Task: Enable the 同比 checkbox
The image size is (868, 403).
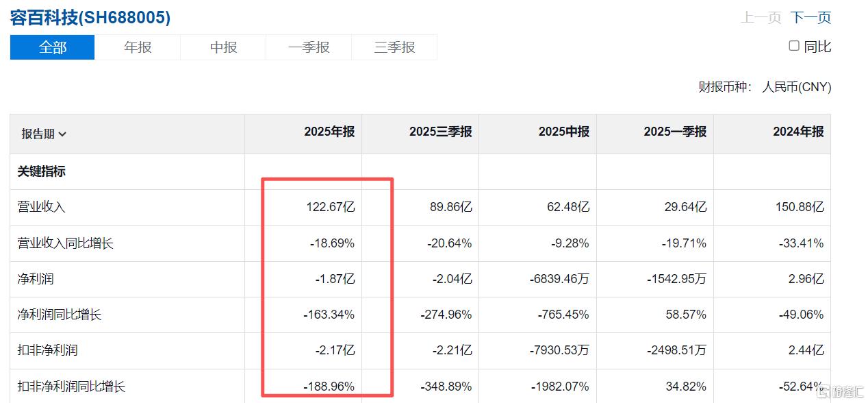Action: pyautogui.click(x=794, y=46)
